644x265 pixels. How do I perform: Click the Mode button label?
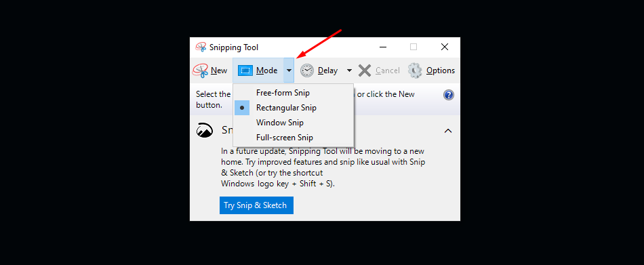pyautogui.click(x=266, y=70)
